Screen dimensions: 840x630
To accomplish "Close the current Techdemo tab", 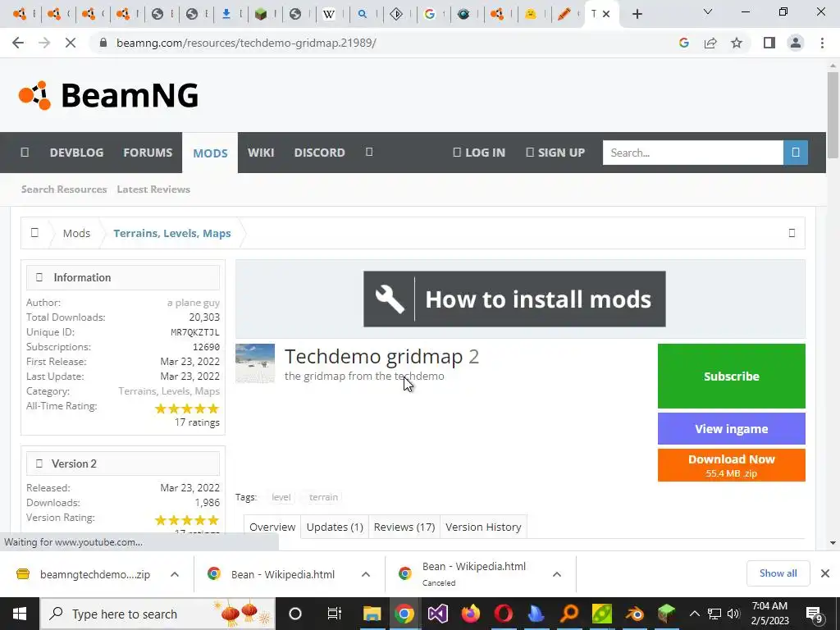I will [x=606, y=15].
